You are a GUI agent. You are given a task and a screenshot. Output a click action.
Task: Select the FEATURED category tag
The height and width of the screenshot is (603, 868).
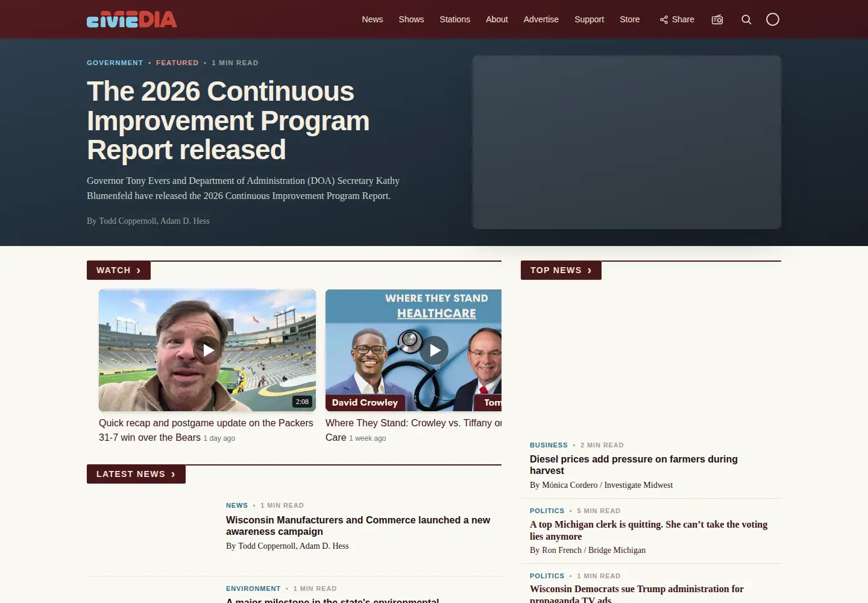(x=177, y=63)
